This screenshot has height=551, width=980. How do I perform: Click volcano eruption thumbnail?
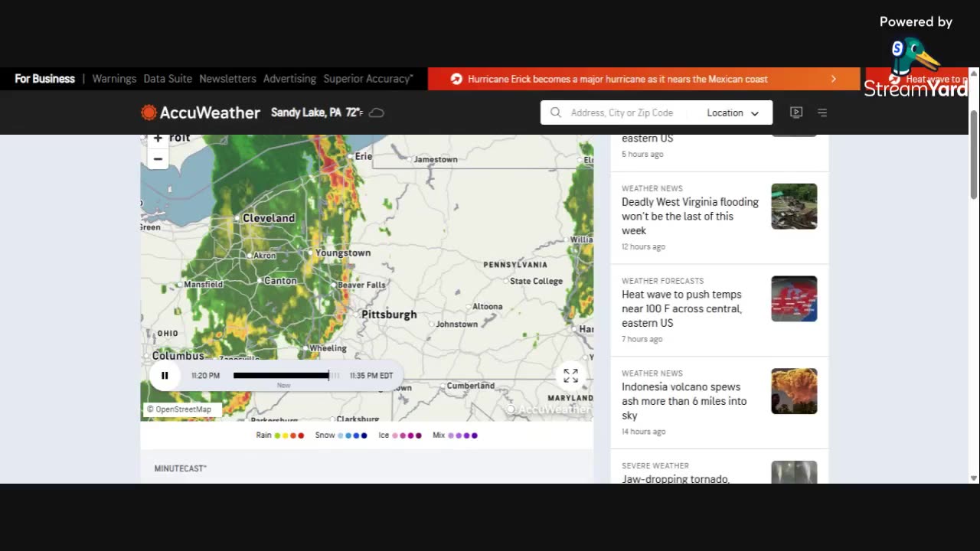(794, 391)
